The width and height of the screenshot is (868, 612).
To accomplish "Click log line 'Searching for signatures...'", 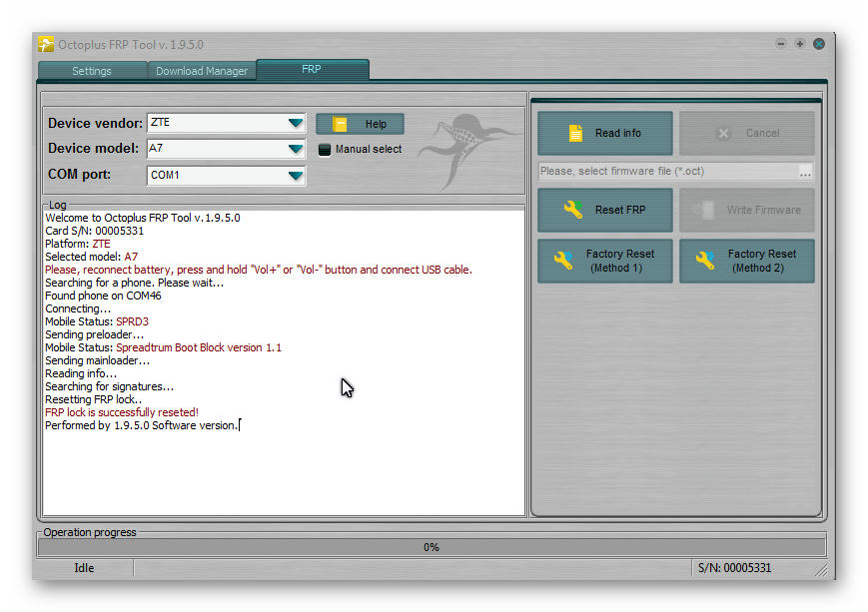I will (x=110, y=386).
